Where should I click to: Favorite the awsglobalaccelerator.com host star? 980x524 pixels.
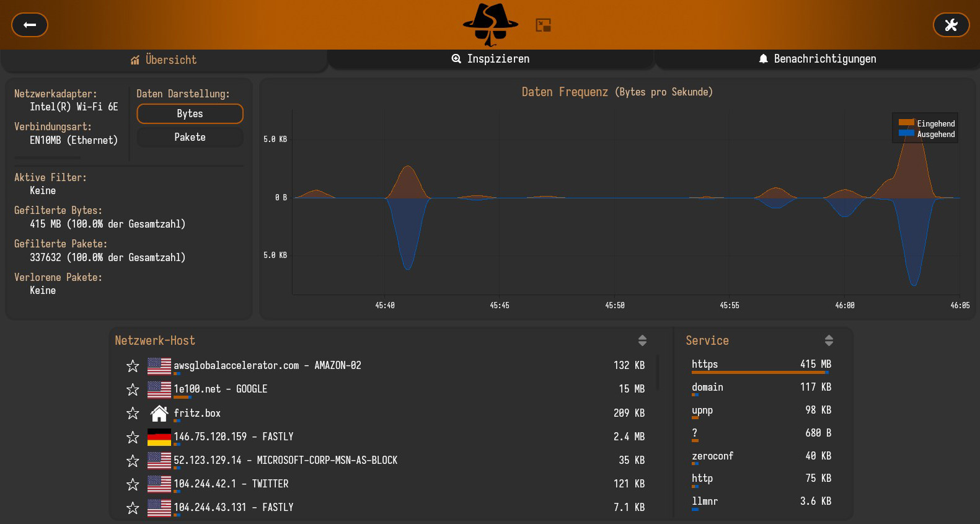tap(133, 366)
